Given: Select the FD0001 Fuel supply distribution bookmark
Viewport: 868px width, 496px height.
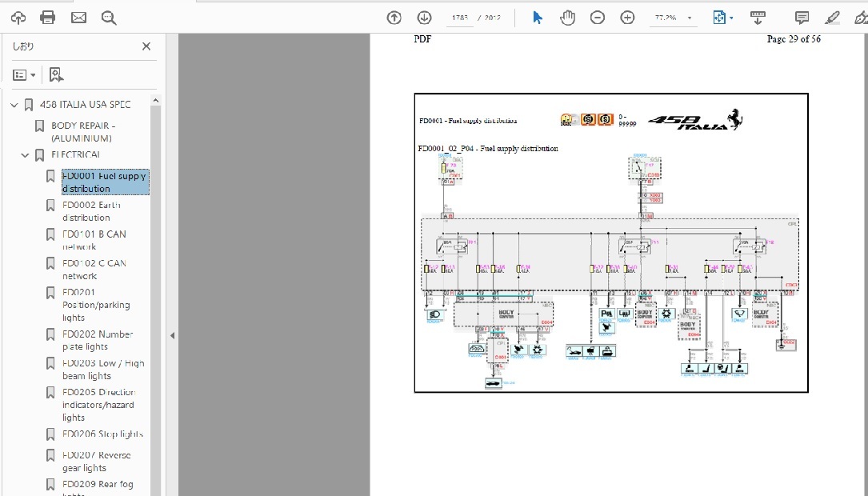Looking at the screenshot, I should coord(105,182).
